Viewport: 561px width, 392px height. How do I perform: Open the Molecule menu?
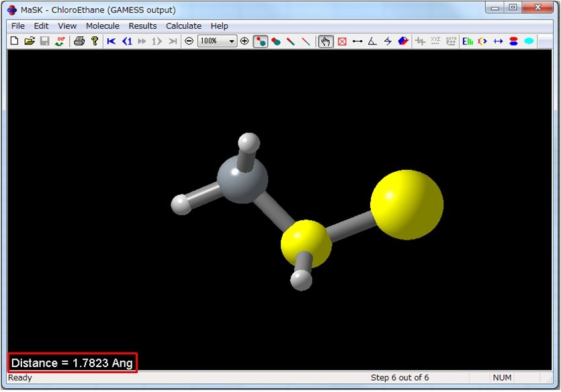tap(102, 26)
